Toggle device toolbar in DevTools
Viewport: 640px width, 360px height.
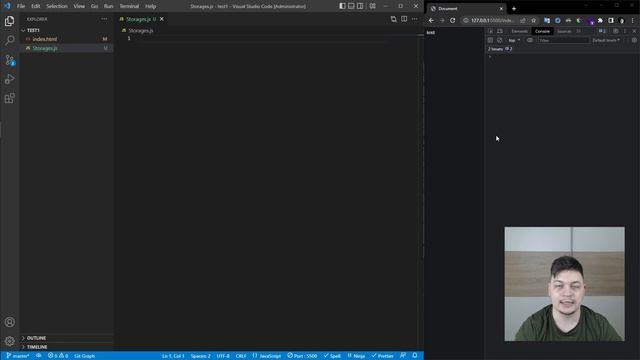click(x=500, y=31)
